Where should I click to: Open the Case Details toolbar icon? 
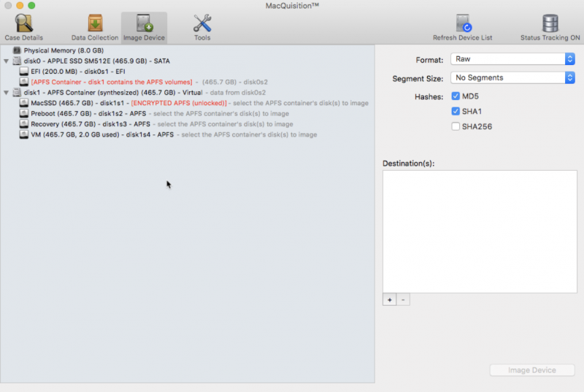(x=23, y=23)
